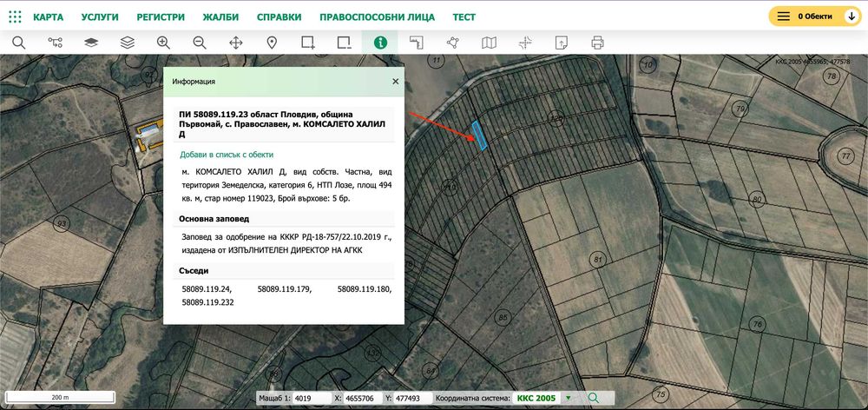Viewport: 868px width, 410px height.
Task: Open the filled layers icon
Action: coord(91,43)
